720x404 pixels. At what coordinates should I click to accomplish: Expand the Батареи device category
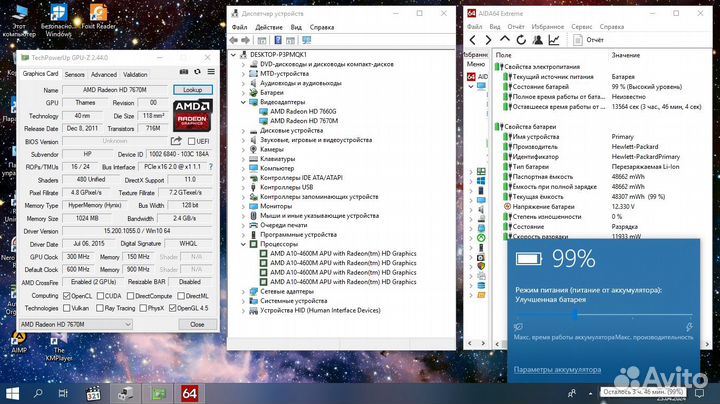tap(245, 92)
